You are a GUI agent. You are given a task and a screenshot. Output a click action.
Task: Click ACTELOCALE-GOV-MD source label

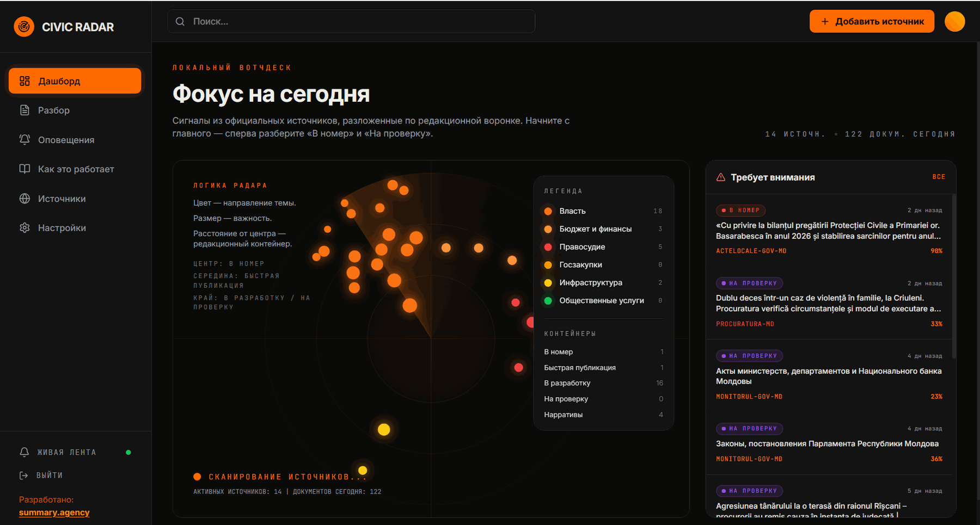[751, 251]
